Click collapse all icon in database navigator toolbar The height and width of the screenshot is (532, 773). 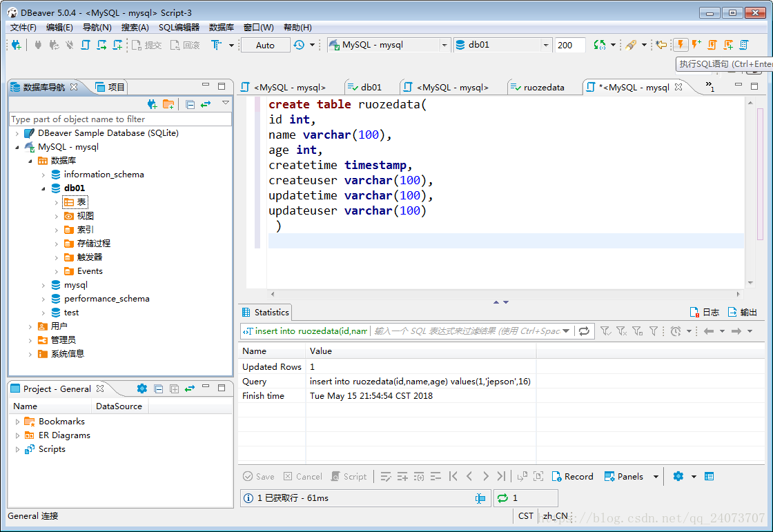190,104
